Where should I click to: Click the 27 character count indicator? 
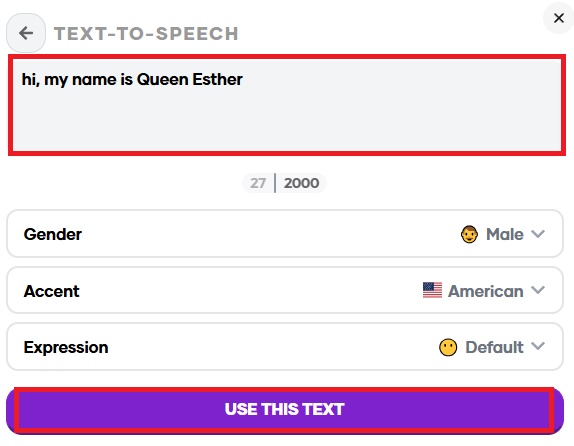click(258, 183)
